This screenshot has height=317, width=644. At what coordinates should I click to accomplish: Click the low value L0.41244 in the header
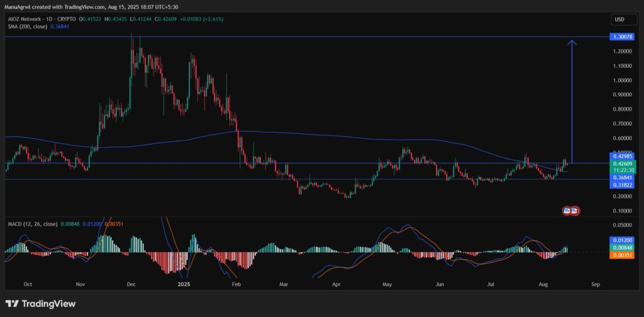point(142,19)
